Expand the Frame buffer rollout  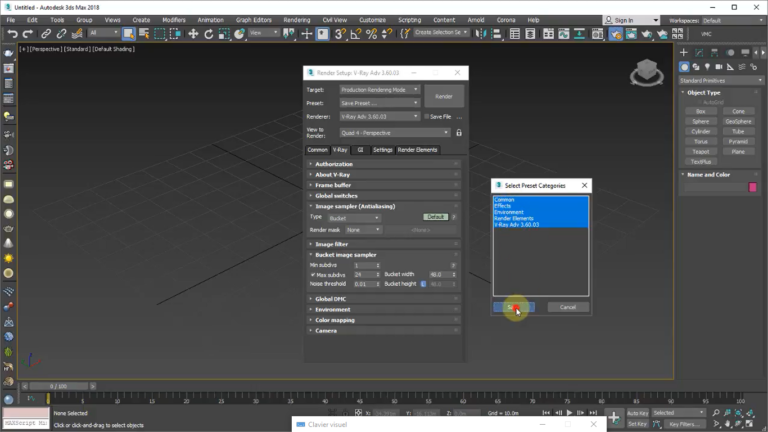click(x=384, y=185)
